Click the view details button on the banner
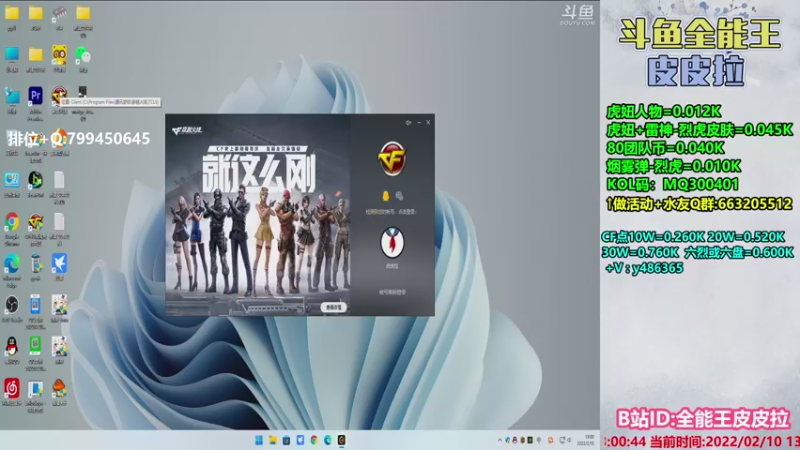 click(x=334, y=307)
